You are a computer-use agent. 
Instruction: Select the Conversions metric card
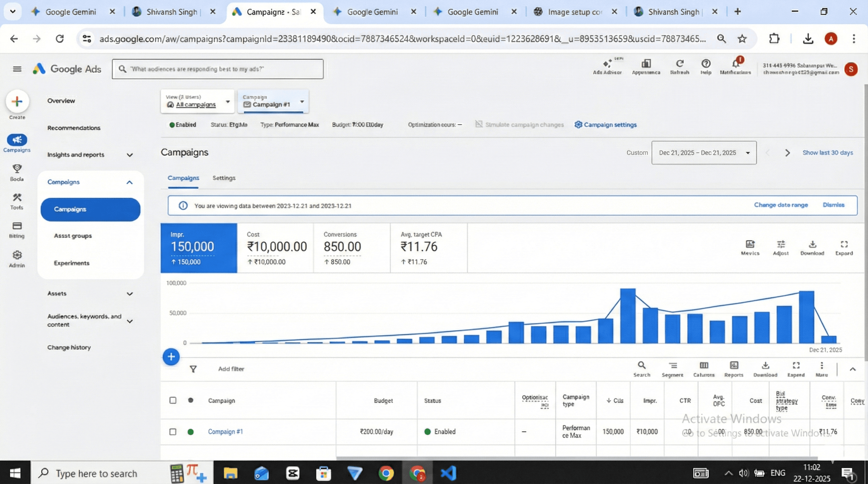[x=352, y=248]
